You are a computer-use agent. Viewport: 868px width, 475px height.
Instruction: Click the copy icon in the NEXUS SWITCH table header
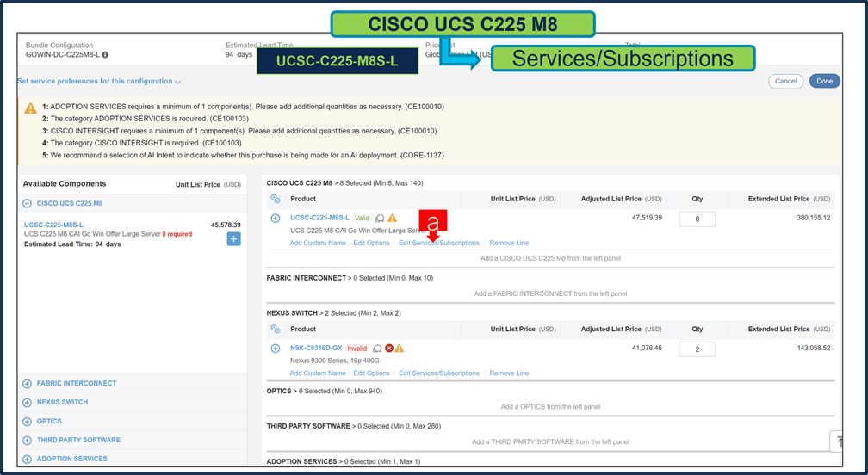276,329
